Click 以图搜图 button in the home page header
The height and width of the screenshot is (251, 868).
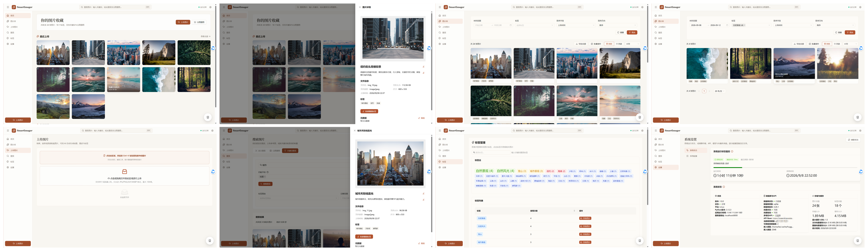point(199,22)
